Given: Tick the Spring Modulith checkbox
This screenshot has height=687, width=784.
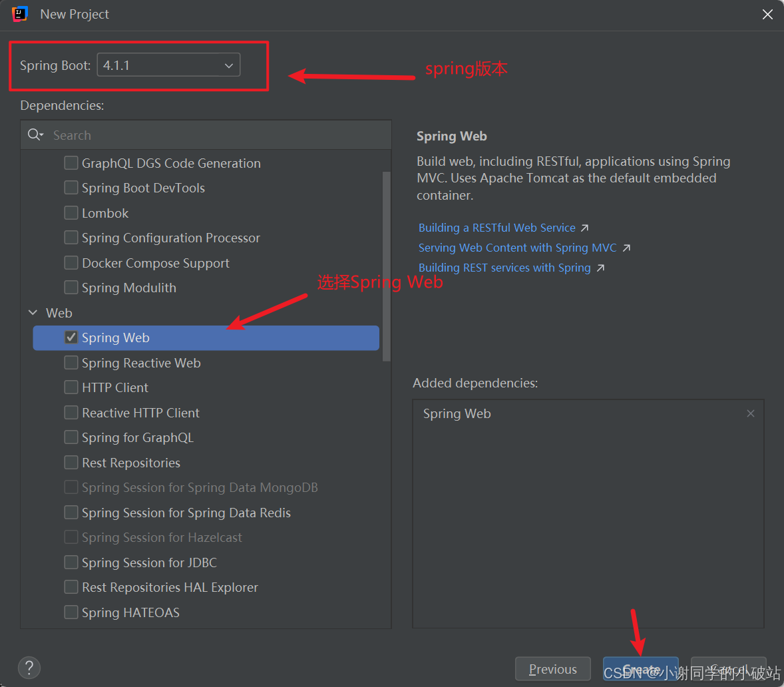Looking at the screenshot, I should point(71,288).
